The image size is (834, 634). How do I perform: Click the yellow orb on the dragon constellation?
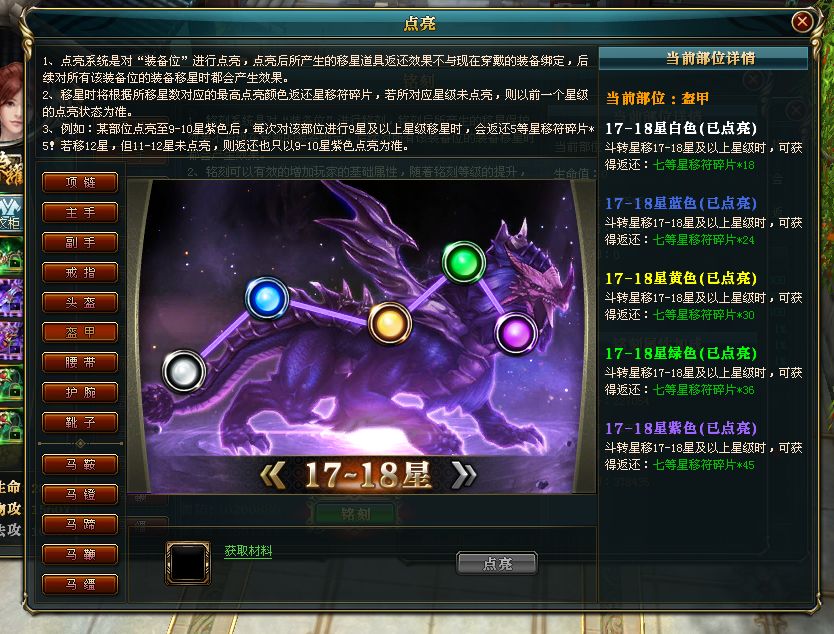(x=390, y=323)
